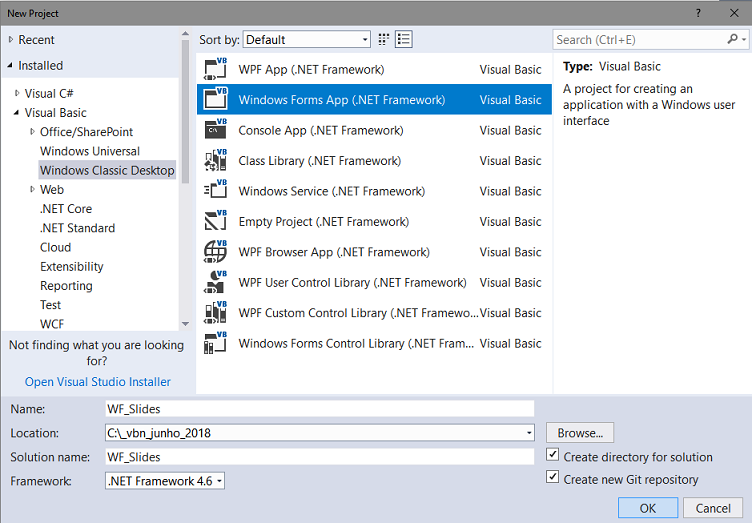This screenshot has width=752, height=523.
Task: Click the WPF Custom Control Library icon
Action: click(x=215, y=313)
